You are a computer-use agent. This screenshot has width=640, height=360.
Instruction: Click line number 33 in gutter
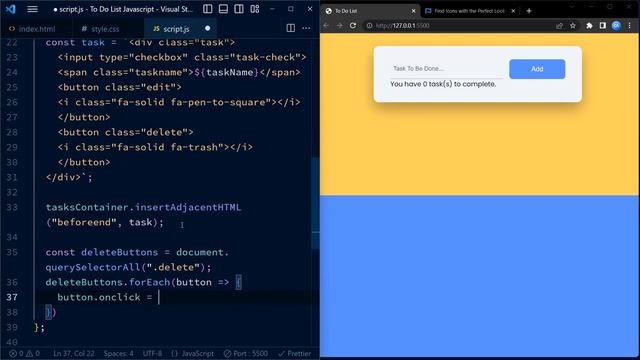coord(12,207)
